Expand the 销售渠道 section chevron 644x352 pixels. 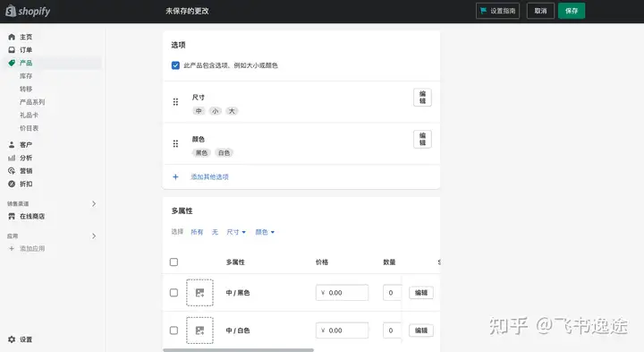[x=94, y=203]
